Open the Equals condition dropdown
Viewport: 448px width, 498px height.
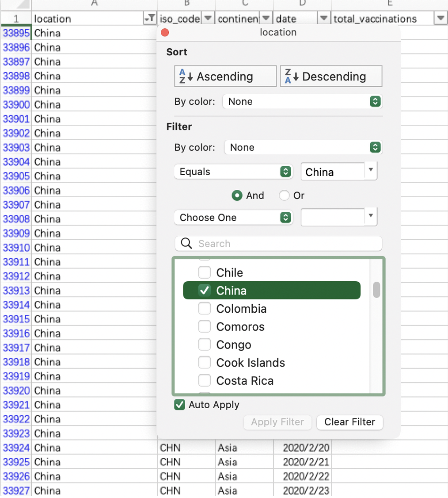point(233,172)
